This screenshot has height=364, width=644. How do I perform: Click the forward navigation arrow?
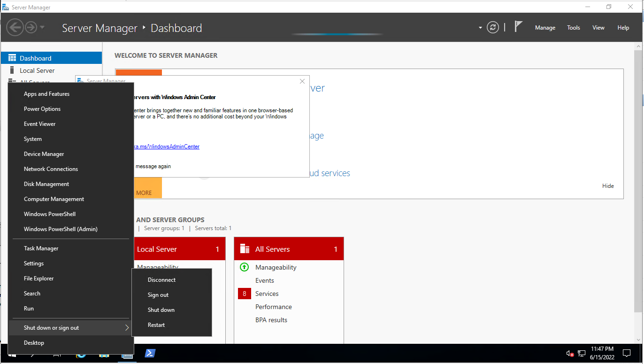point(31,27)
